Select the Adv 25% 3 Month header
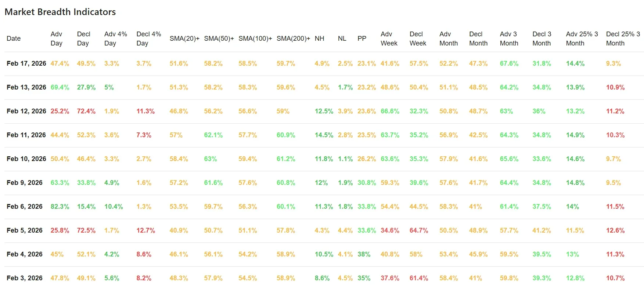644x288 pixels. pyautogui.click(x=582, y=39)
